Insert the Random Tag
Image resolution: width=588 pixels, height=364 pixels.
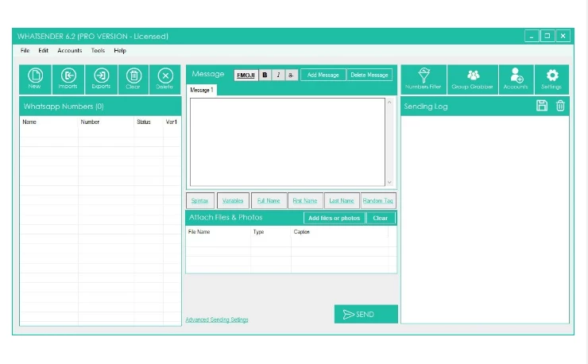tap(377, 201)
